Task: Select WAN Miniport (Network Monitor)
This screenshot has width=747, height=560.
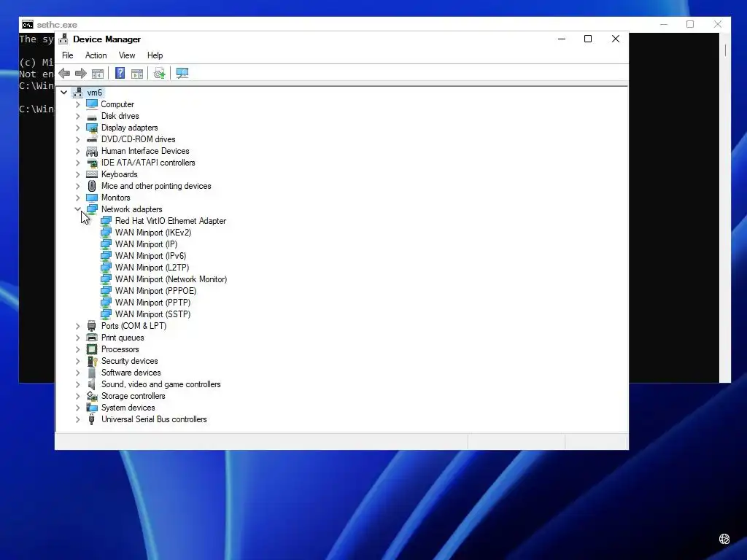Action: (x=171, y=279)
